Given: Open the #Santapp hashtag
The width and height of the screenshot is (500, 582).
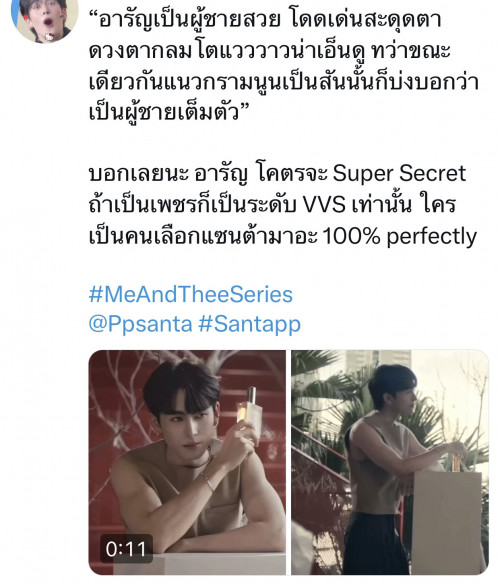Looking at the screenshot, I should [249, 324].
